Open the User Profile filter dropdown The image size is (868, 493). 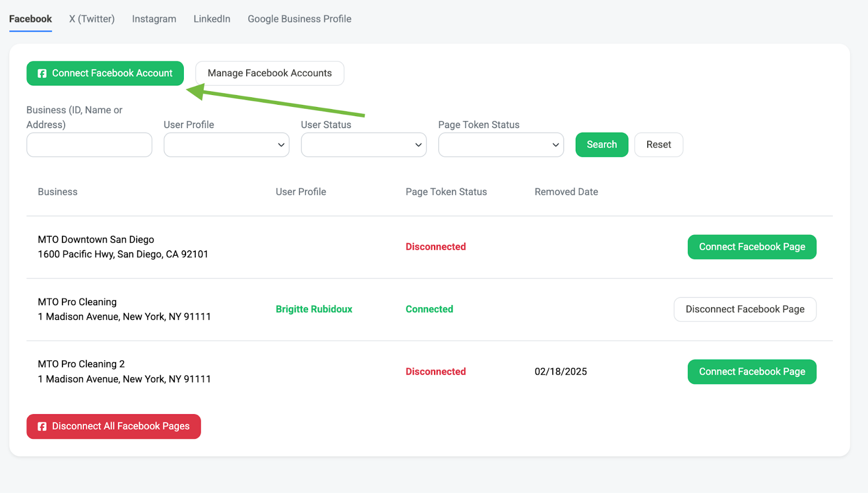227,145
